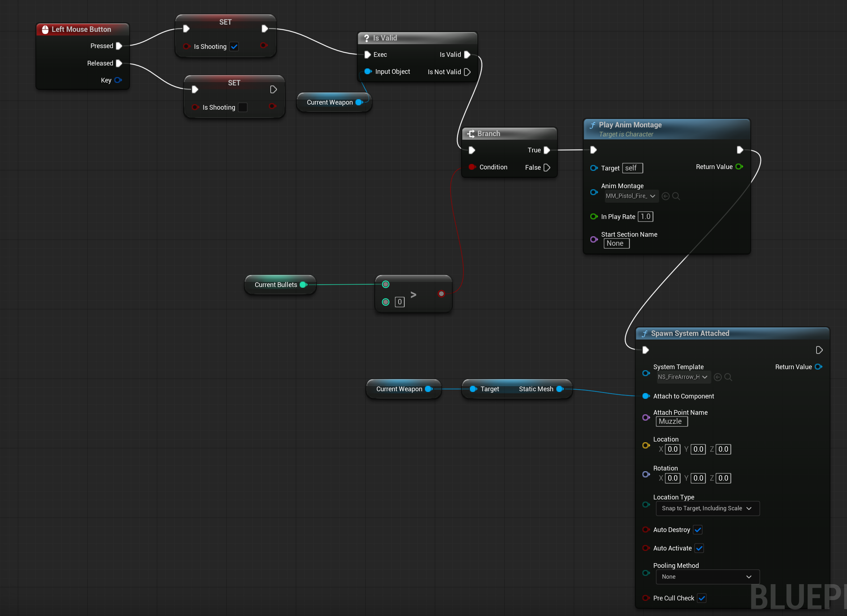
Task: Click the Return Value pin on Spawn System Attached
Action: click(x=819, y=367)
